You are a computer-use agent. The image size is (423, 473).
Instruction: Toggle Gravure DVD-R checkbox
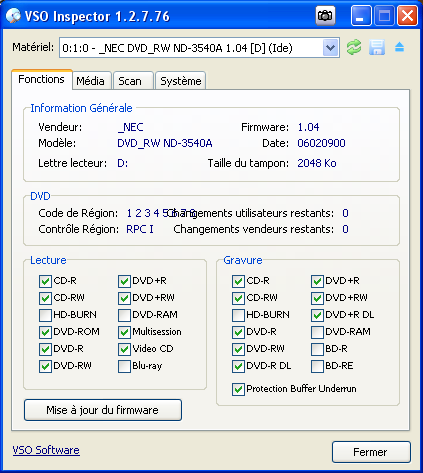click(x=238, y=332)
